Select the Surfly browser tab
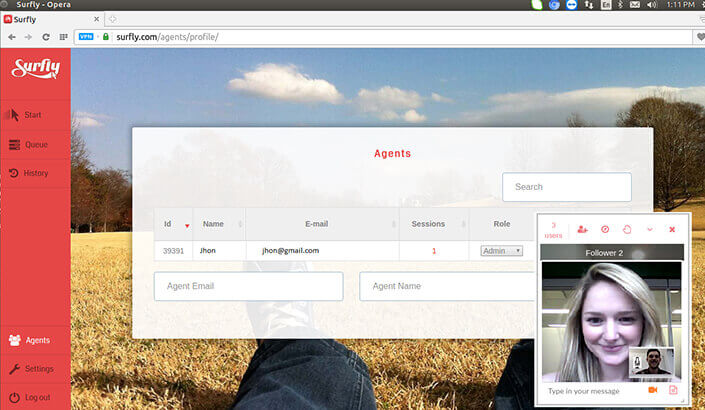 (52, 19)
